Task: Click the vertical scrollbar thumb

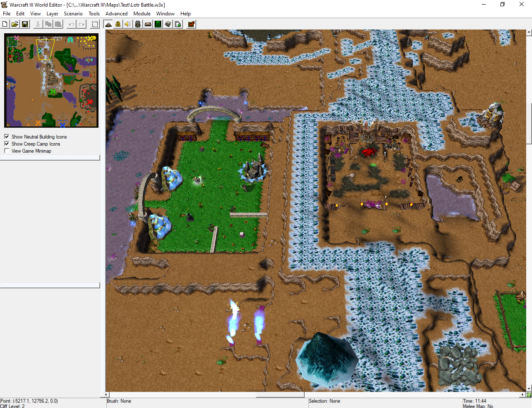Action: pyautogui.click(x=529, y=123)
